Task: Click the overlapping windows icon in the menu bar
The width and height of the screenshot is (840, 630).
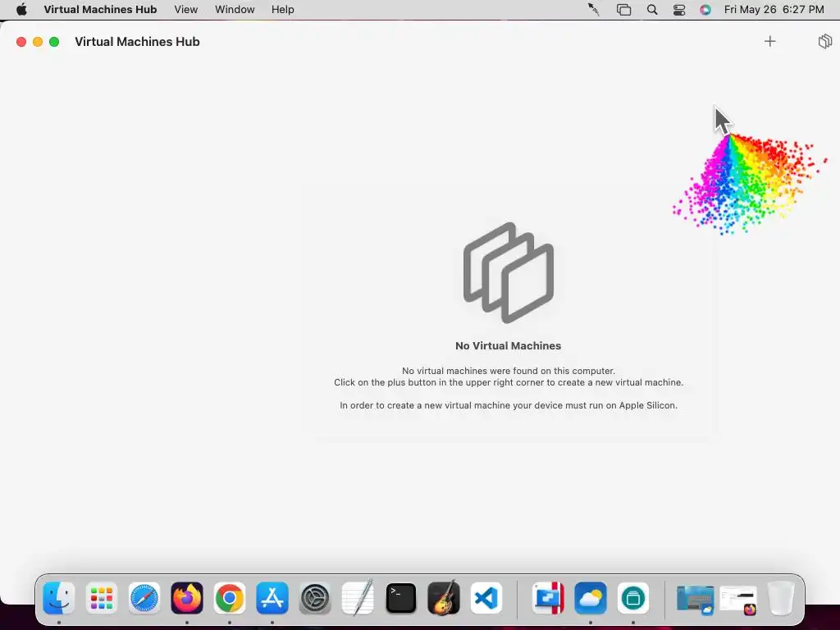Action: point(623,10)
